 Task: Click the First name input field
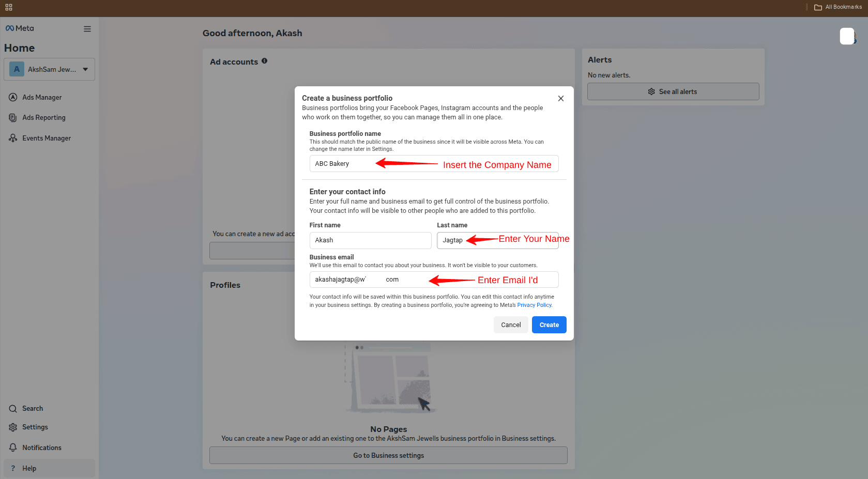370,240
